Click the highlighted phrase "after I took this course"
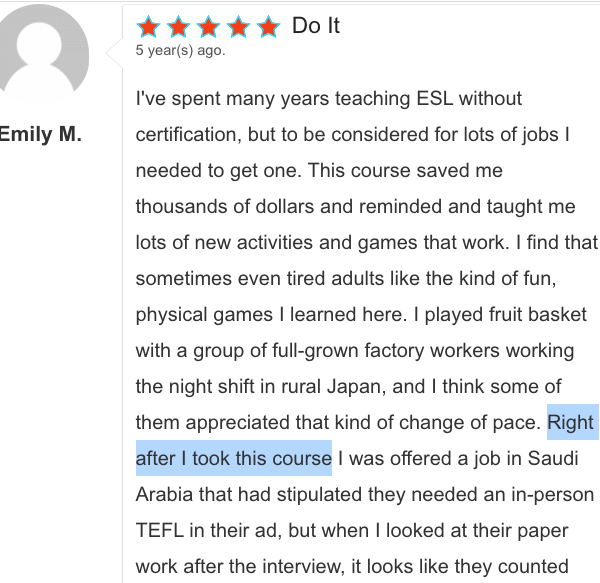Viewport: 600px width, 583px height. 233,458
